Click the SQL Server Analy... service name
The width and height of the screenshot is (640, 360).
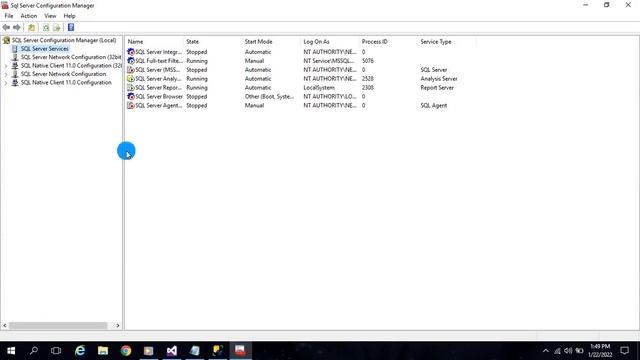tap(158, 79)
